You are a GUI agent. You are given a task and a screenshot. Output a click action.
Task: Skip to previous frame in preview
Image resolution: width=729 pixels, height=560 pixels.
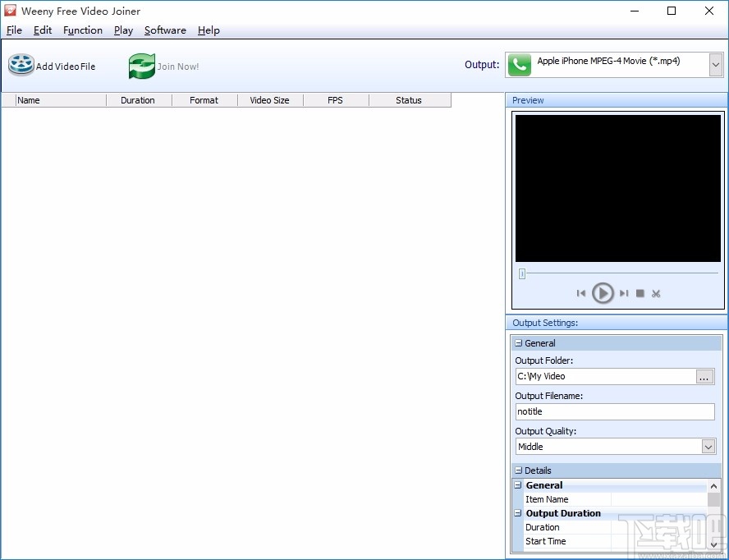583,293
